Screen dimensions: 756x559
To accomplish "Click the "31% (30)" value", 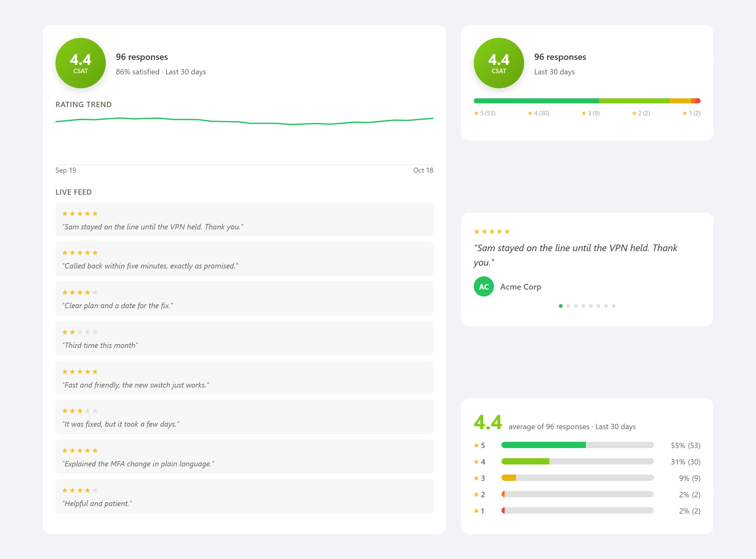I will [686, 462].
